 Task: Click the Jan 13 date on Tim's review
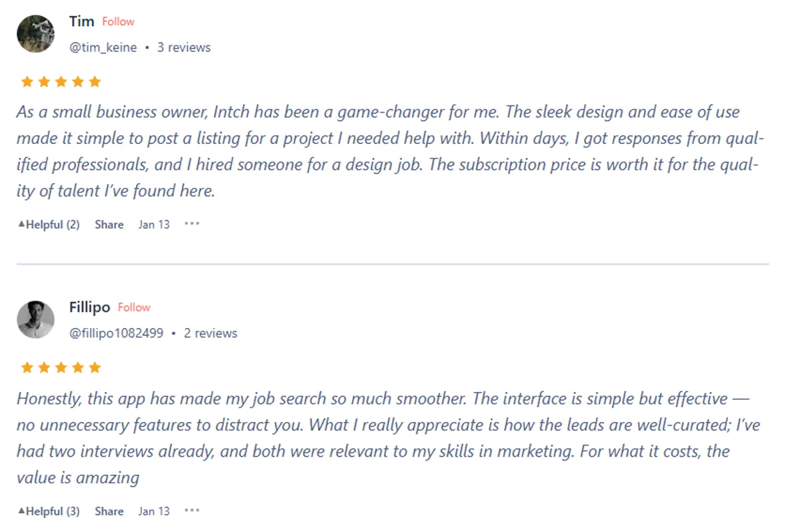click(154, 225)
